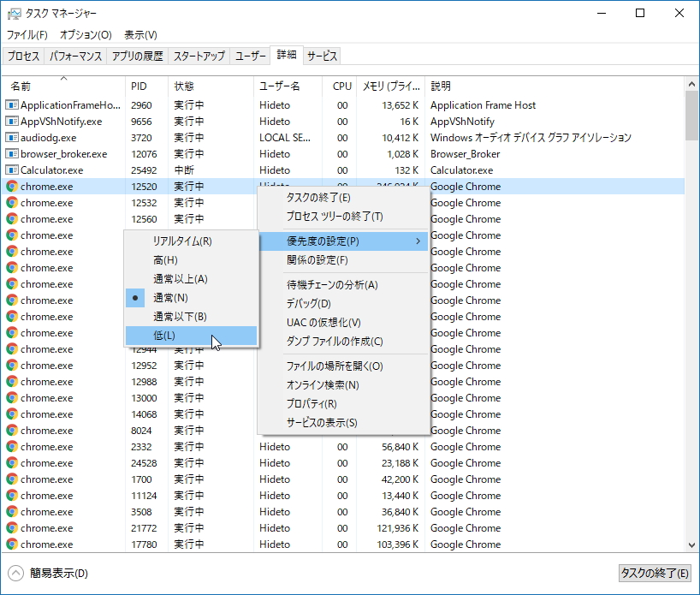The height and width of the screenshot is (595, 700).
Task: Choose 関係の設定(F) menu entry
Action: coord(343,260)
